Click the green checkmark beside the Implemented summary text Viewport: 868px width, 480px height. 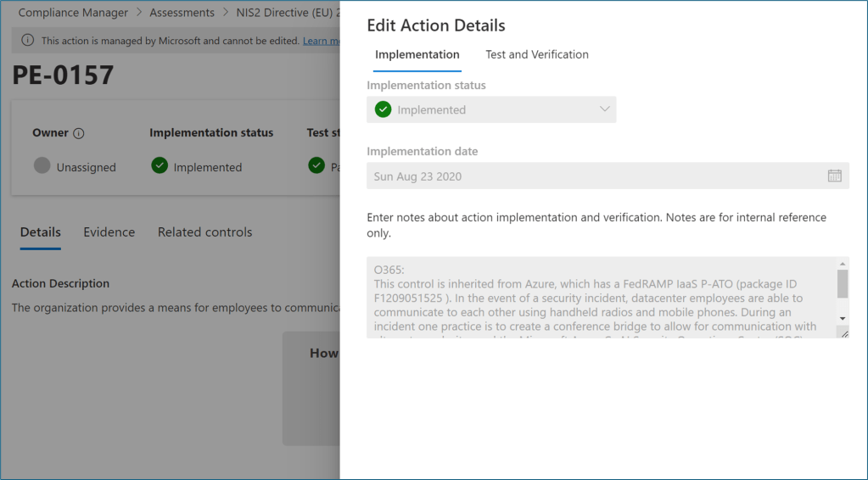[x=160, y=166]
